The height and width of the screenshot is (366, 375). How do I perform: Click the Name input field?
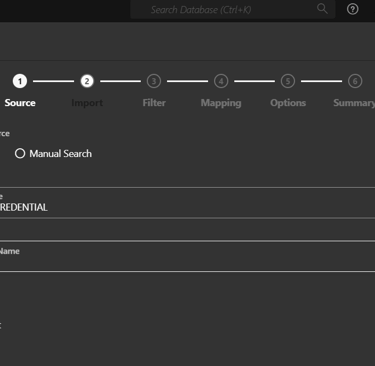187,257
